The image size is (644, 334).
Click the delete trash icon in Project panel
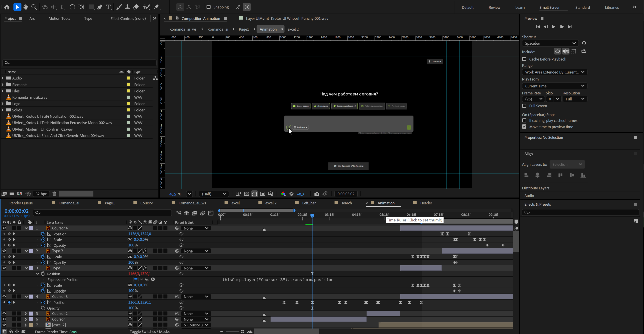[x=54, y=194]
